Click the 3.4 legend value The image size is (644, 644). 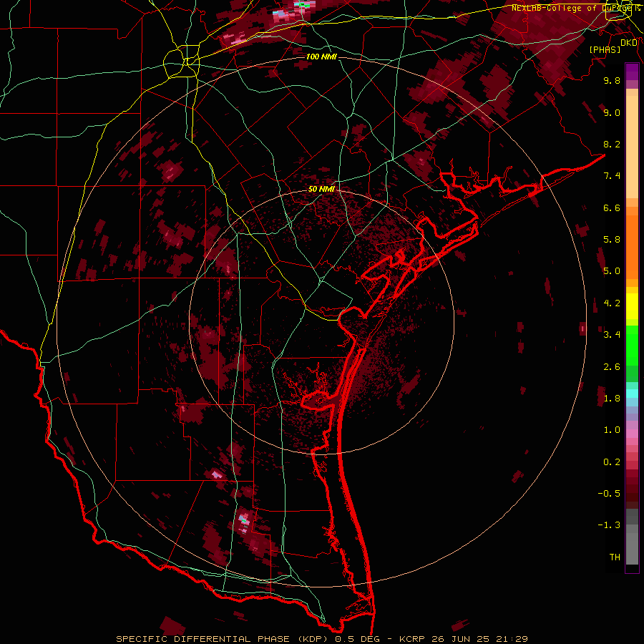tap(612, 335)
